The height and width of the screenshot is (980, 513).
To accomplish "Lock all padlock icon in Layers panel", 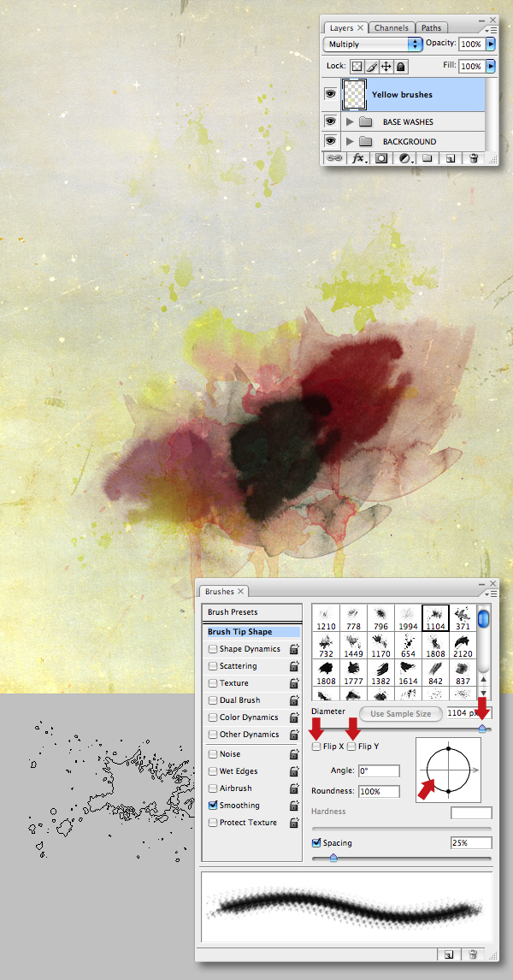I will (x=400, y=66).
